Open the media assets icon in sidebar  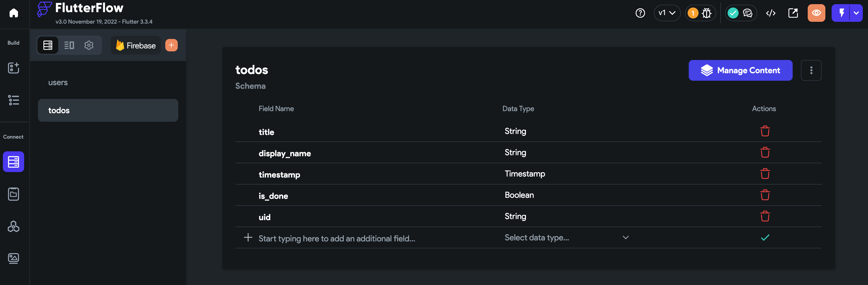14,258
